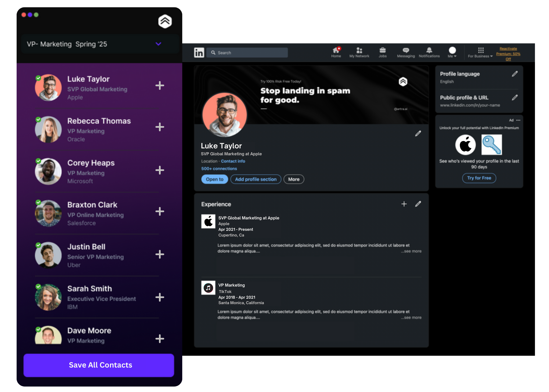Open the Messaging icon
The width and height of the screenshot is (549, 392).
[406, 52]
